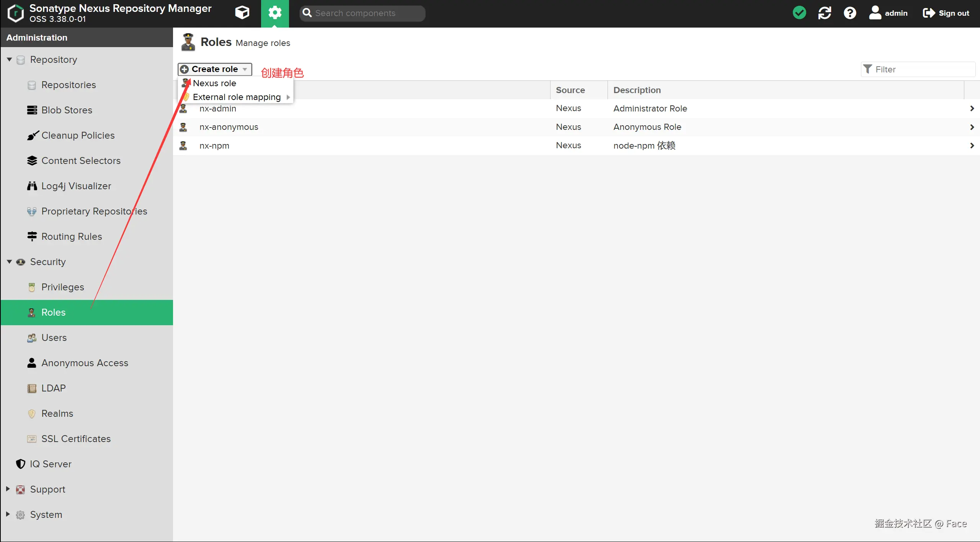This screenshot has height=542, width=980.
Task: Open the Browse cube icon
Action: coord(242,13)
